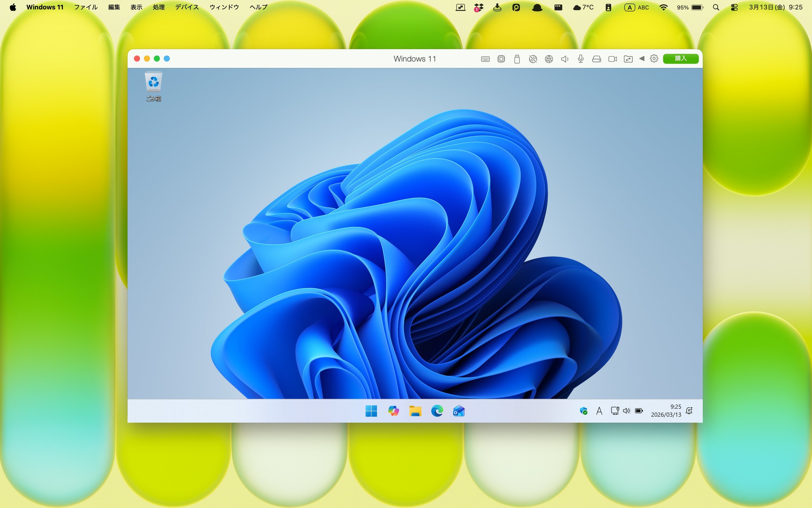
Task: Toggle the microphone icon in toolbar
Action: pos(580,59)
